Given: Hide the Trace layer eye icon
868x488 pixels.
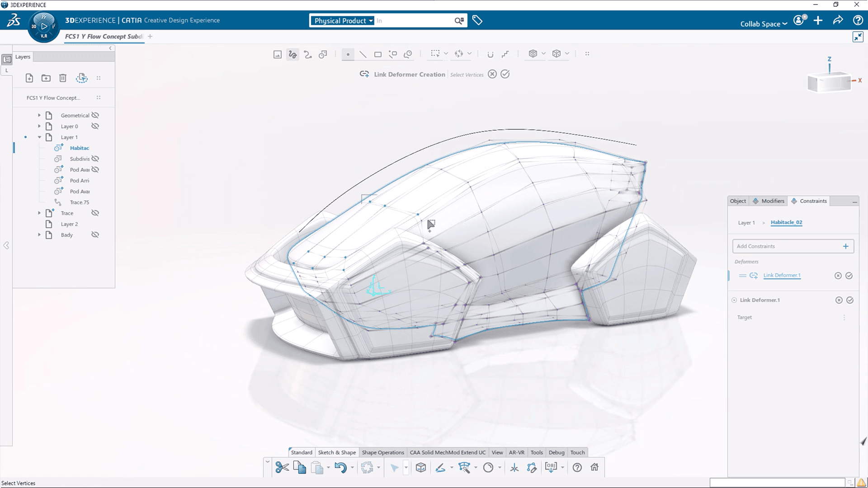Looking at the screenshot, I should tap(95, 213).
